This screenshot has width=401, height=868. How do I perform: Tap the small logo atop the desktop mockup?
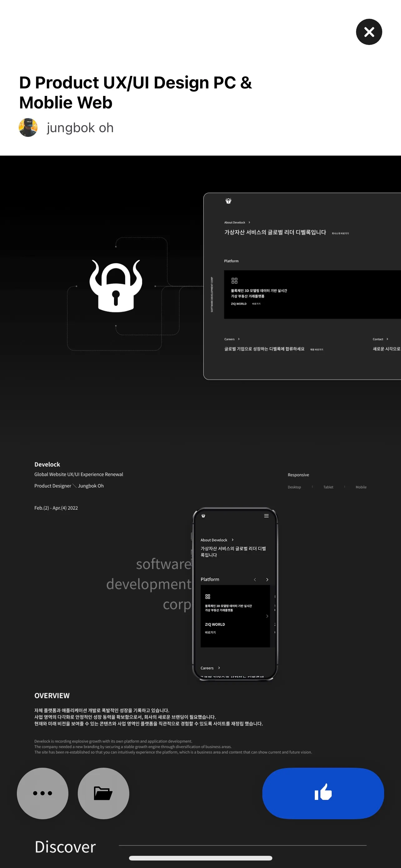(x=228, y=201)
